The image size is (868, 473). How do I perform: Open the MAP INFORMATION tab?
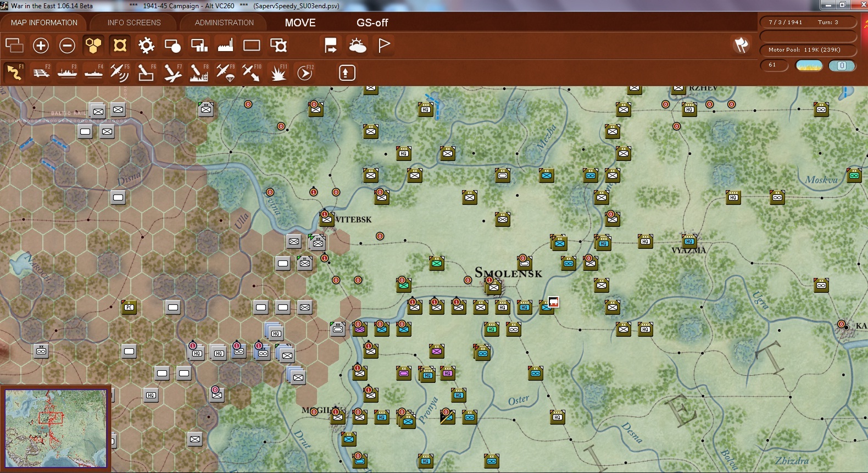click(x=44, y=23)
